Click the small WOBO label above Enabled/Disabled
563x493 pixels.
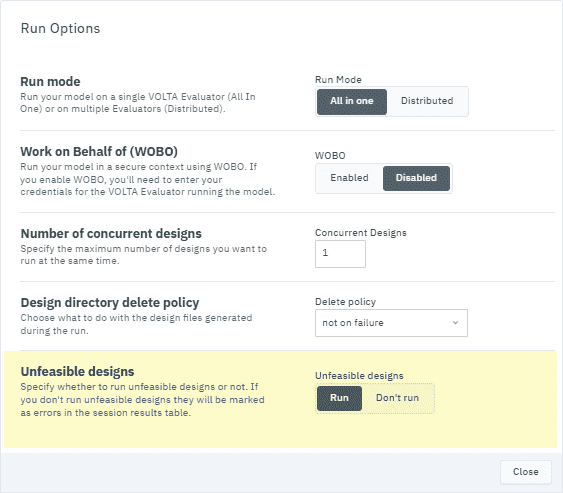(330, 155)
